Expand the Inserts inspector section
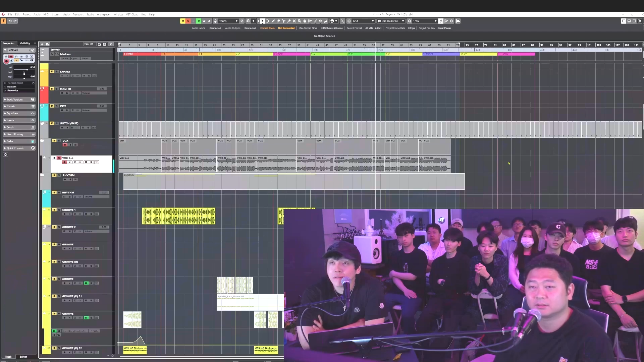The image size is (644, 362). [10, 120]
